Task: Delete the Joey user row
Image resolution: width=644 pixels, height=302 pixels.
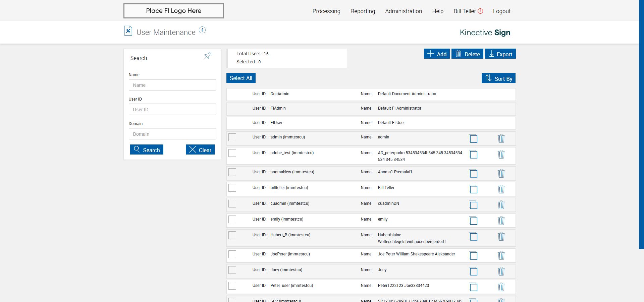Action: [x=501, y=271]
